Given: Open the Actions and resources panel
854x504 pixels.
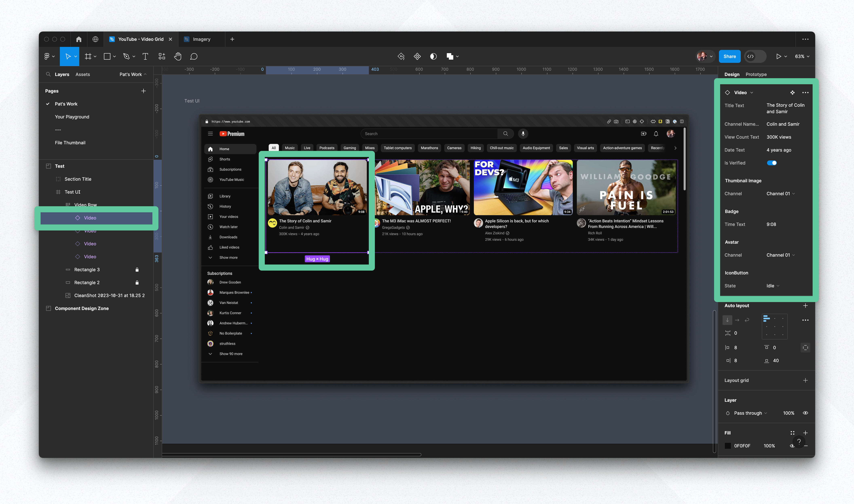Looking at the screenshot, I should 162,56.
